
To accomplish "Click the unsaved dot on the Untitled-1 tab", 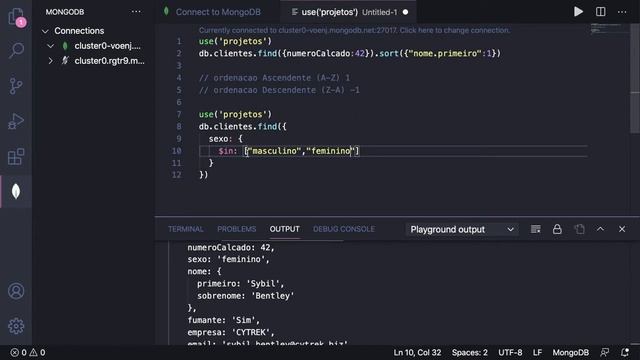I will (405, 12).
